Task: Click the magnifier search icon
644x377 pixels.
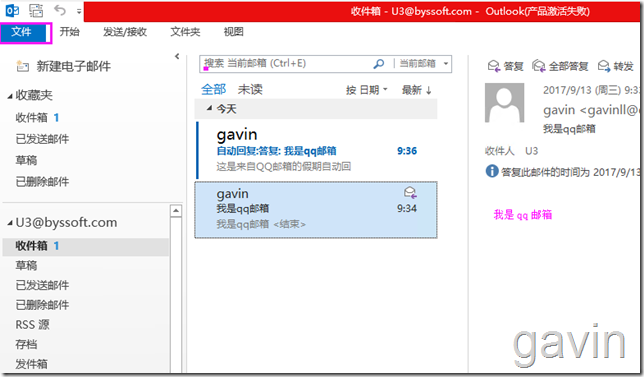Action: point(379,64)
